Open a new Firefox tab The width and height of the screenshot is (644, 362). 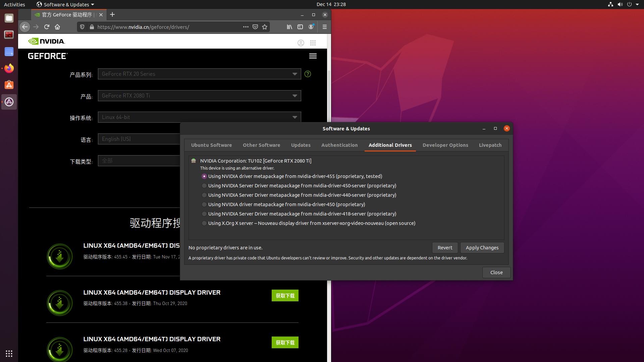point(112,14)
